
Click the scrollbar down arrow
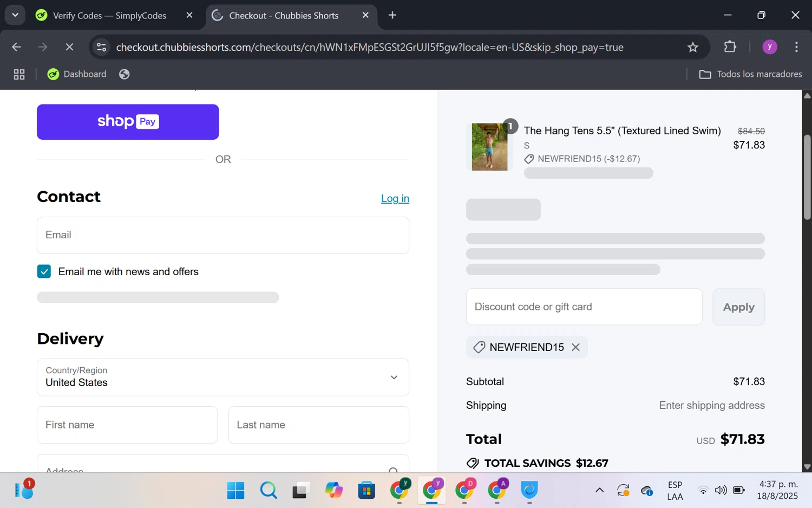807,467
